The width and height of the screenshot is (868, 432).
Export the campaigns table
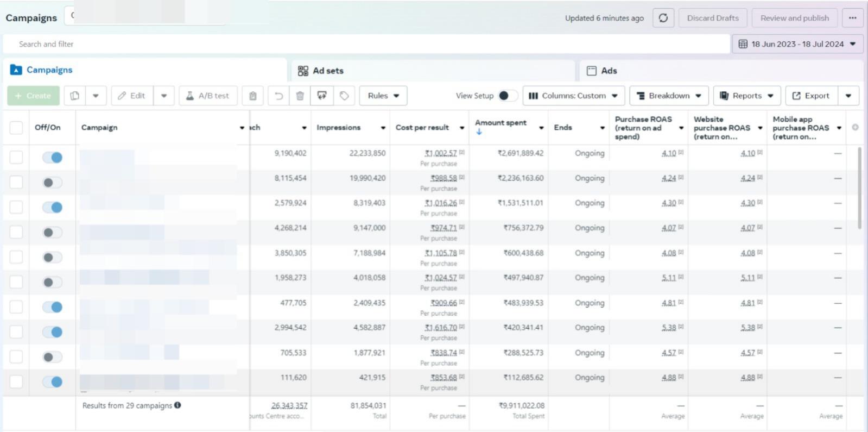[x=812, y=96]
